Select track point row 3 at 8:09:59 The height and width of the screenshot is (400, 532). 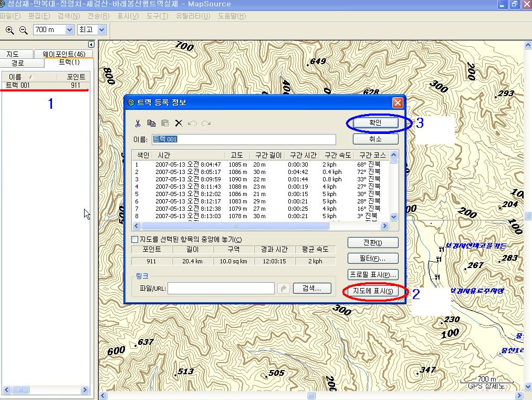260,179
